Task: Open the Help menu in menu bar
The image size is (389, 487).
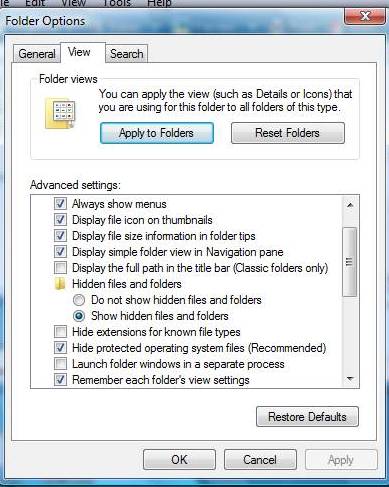Action: coord(159,3)
